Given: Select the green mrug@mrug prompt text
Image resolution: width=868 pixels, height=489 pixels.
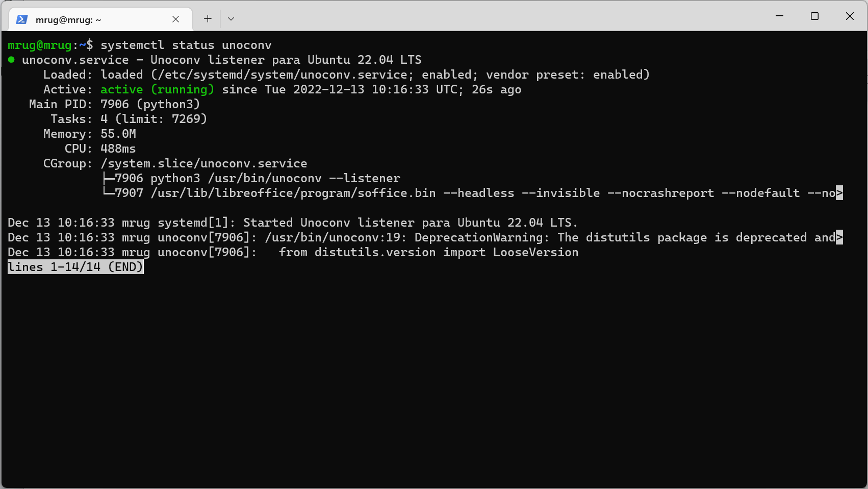Looking at the screenshot, I should point(41,45).
